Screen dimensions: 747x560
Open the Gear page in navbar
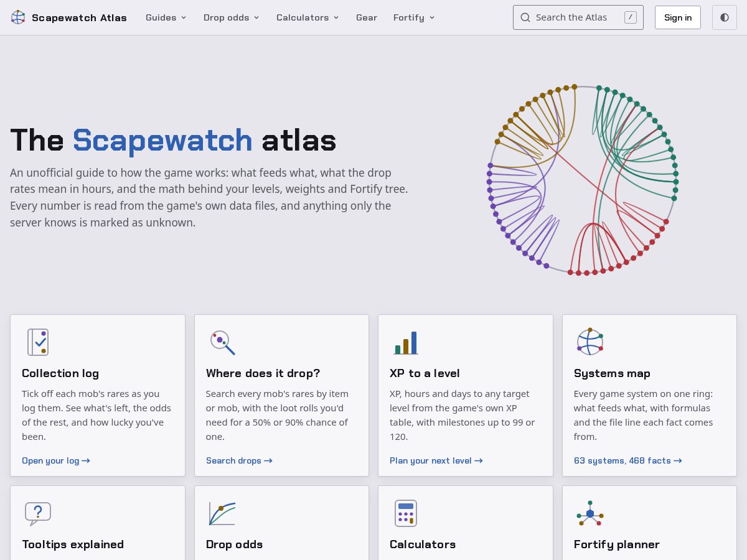tap(367, 17)
